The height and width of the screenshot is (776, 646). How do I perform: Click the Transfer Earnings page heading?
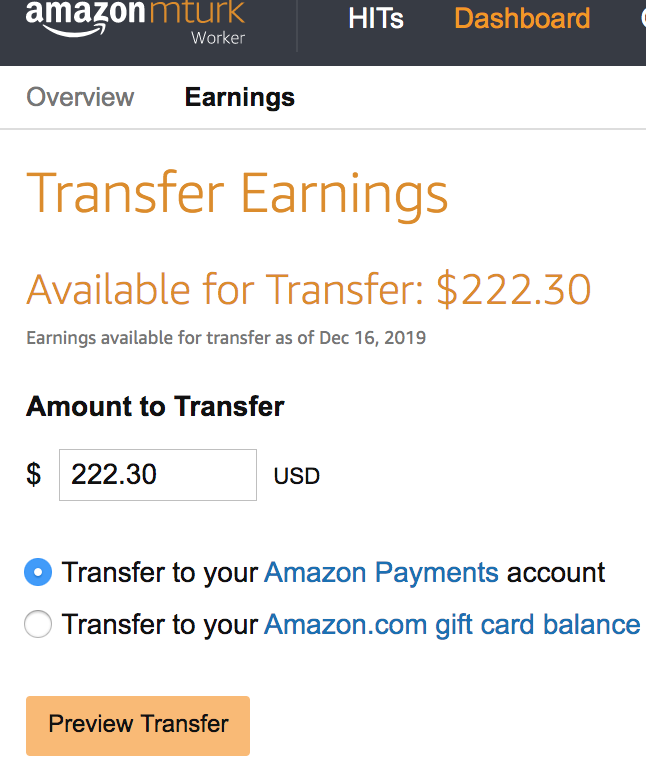coord(237,194)
